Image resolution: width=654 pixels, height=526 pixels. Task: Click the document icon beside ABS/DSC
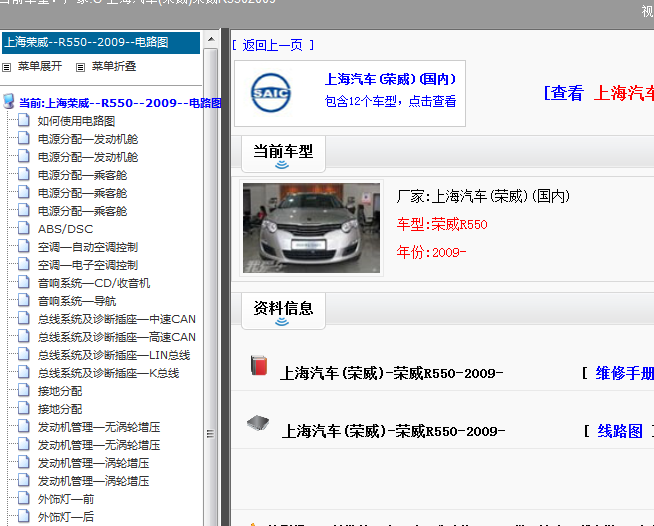tap(24, 228)
